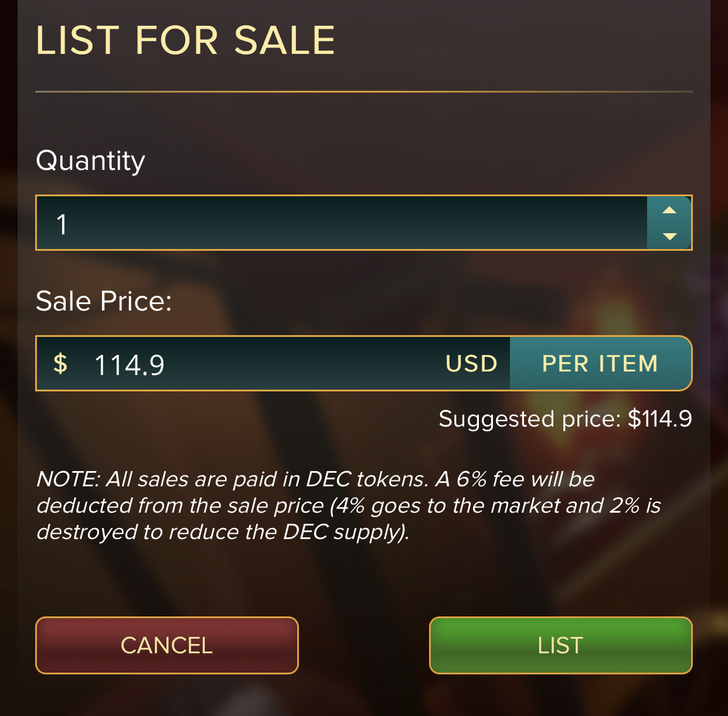Click the Quantity label
The width and height of the screenshot is (728, 716).
coord(90,161)
